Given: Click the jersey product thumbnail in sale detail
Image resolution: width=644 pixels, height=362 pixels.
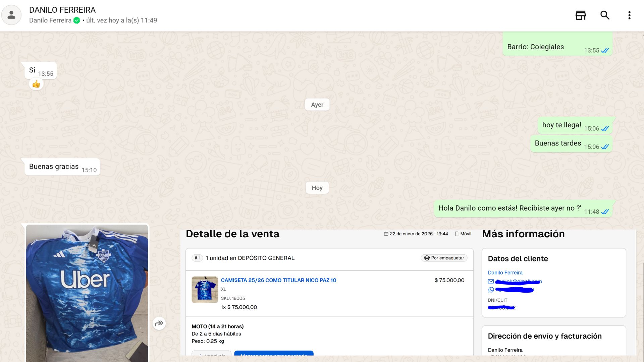Looking at the screenshot, I should click(205, 290).
